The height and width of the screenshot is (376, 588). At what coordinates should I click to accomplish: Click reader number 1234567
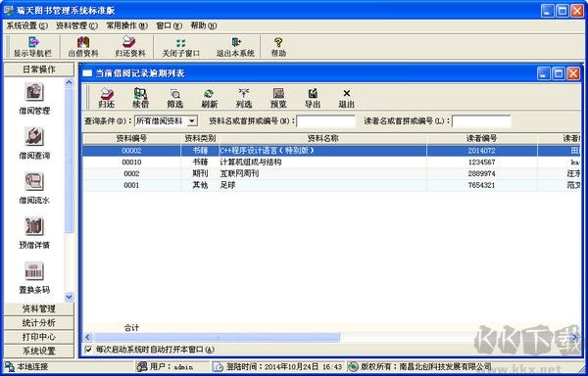(x=481, y=163)
